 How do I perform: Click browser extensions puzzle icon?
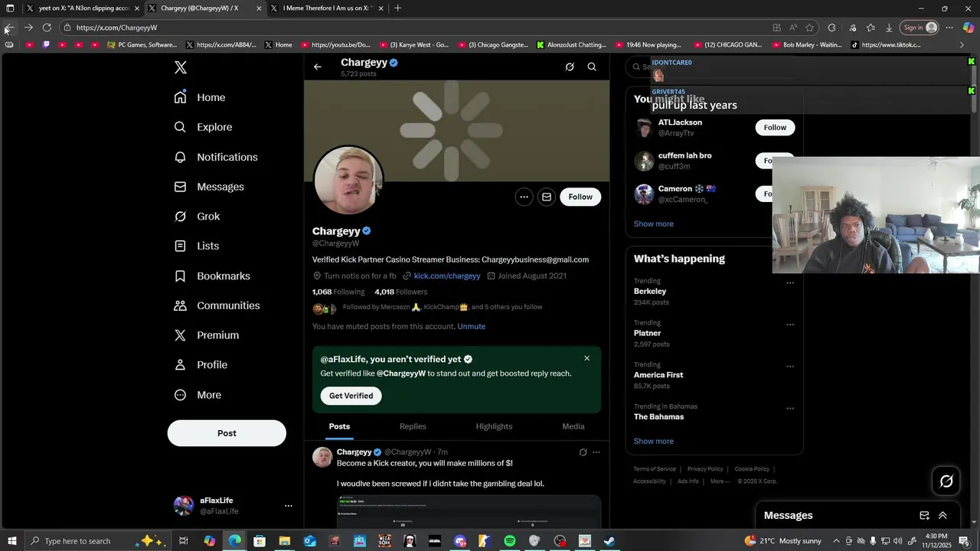831,28
